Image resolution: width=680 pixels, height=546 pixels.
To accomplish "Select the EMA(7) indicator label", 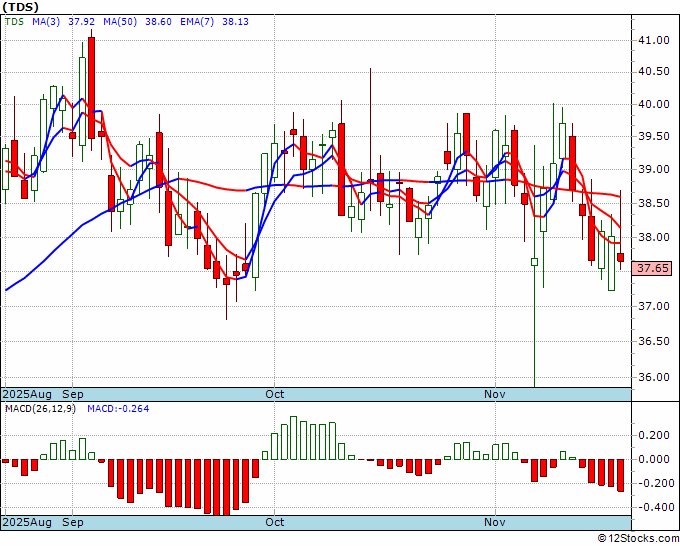I will pyautogui.click(x=197, y=22).
